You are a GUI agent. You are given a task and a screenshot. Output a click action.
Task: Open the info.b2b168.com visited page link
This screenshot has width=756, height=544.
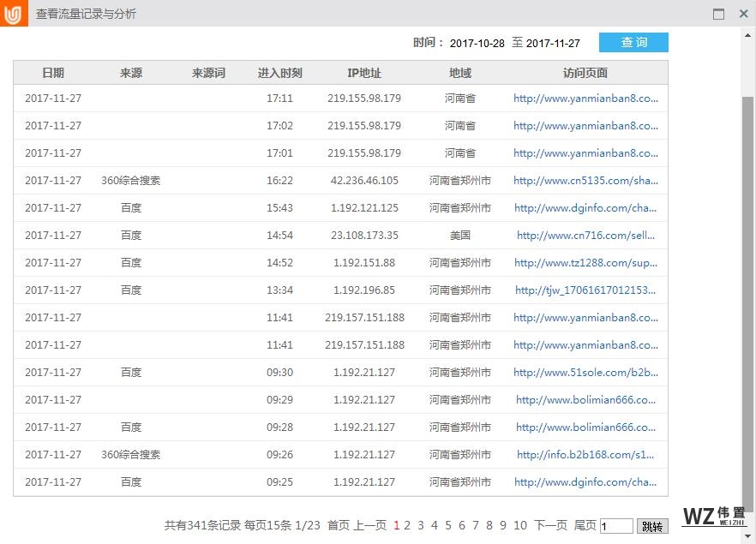point(586,455)
